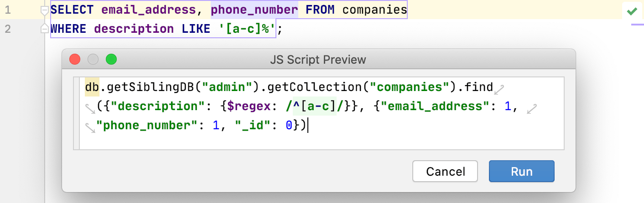Run the generated JS script
644x203 pixels.
[521, 171]
